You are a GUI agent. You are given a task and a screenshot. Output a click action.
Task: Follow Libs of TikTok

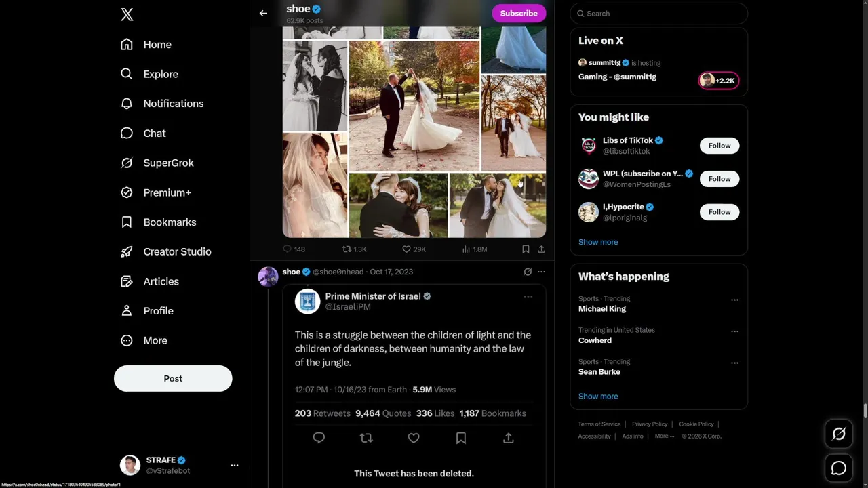(719, 146)
